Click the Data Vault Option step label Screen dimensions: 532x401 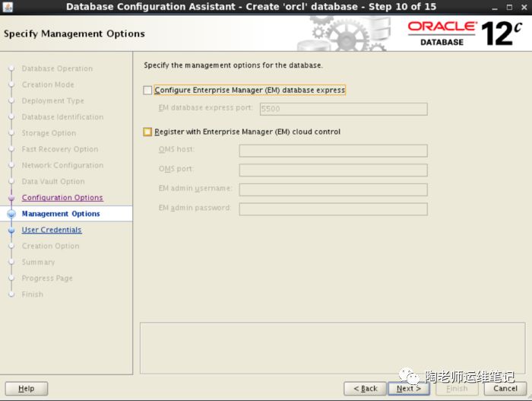[53, 181]
